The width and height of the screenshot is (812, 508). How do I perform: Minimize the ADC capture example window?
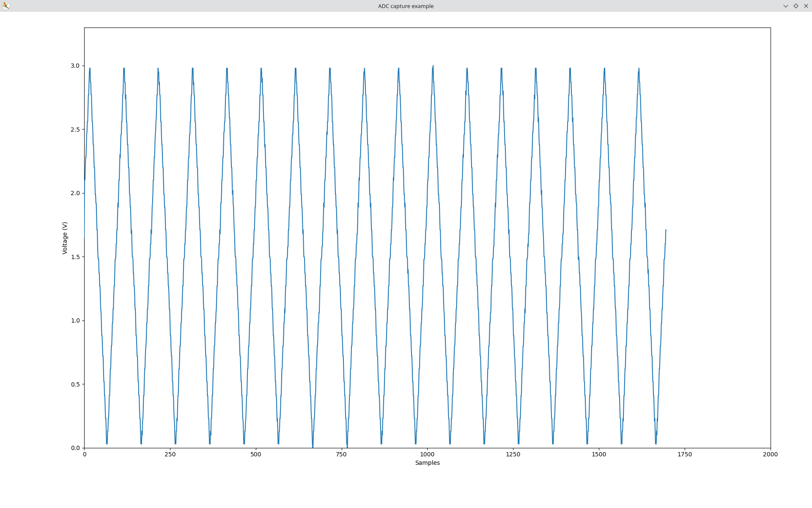click(786, 6)
